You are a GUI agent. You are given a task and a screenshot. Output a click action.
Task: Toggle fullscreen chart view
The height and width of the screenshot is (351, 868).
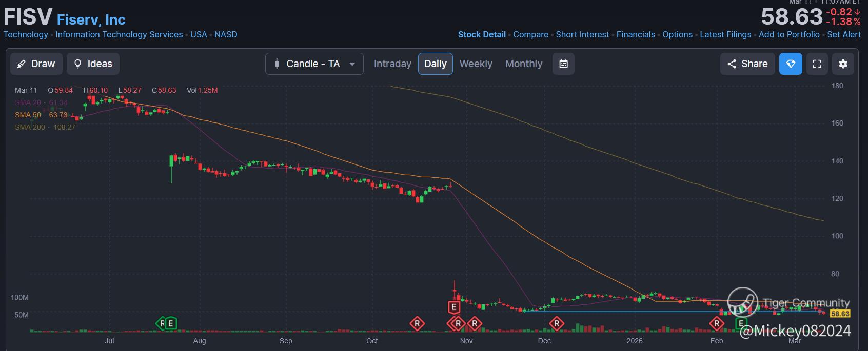coord(817,64)
